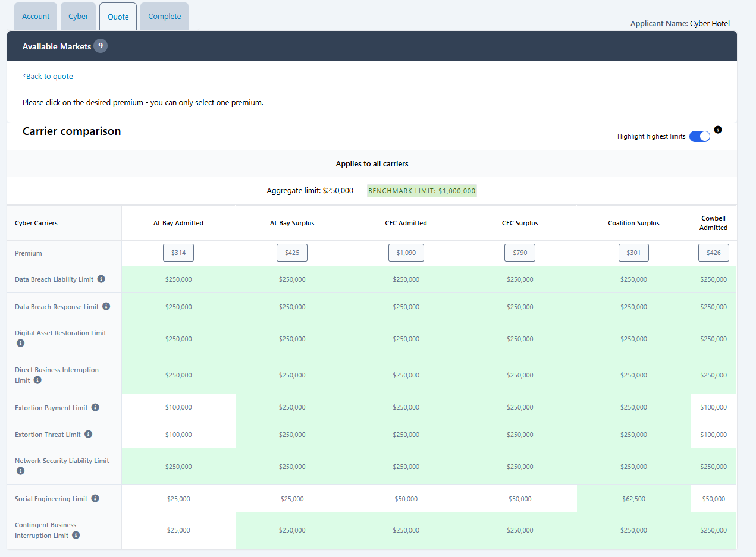This screenshot has width=756, height=557.
Task: Click the Carrier comparison heading
Action: pos(71,131)
